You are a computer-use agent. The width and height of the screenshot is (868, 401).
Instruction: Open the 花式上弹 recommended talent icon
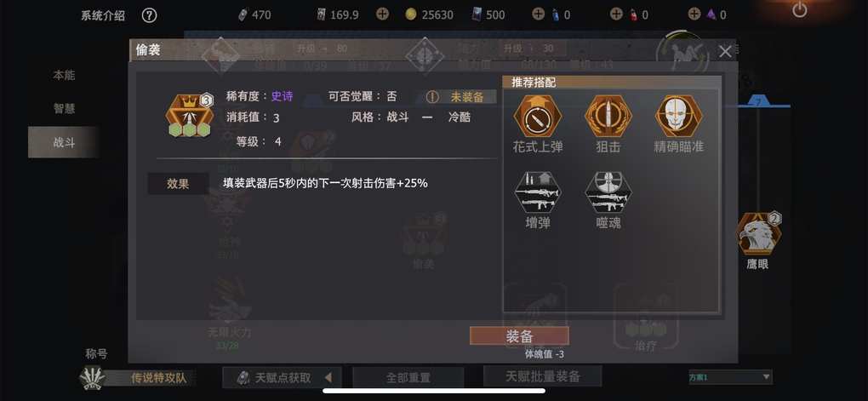point(538,117)
